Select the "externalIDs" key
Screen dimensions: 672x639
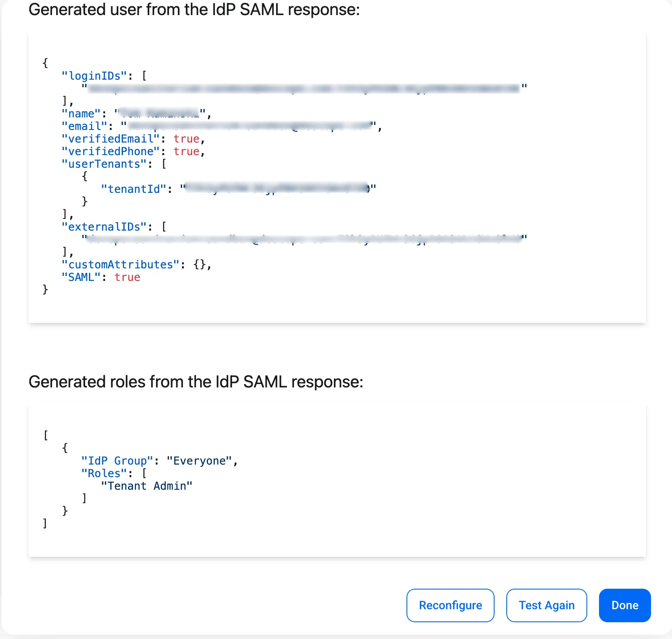point(104,227)
